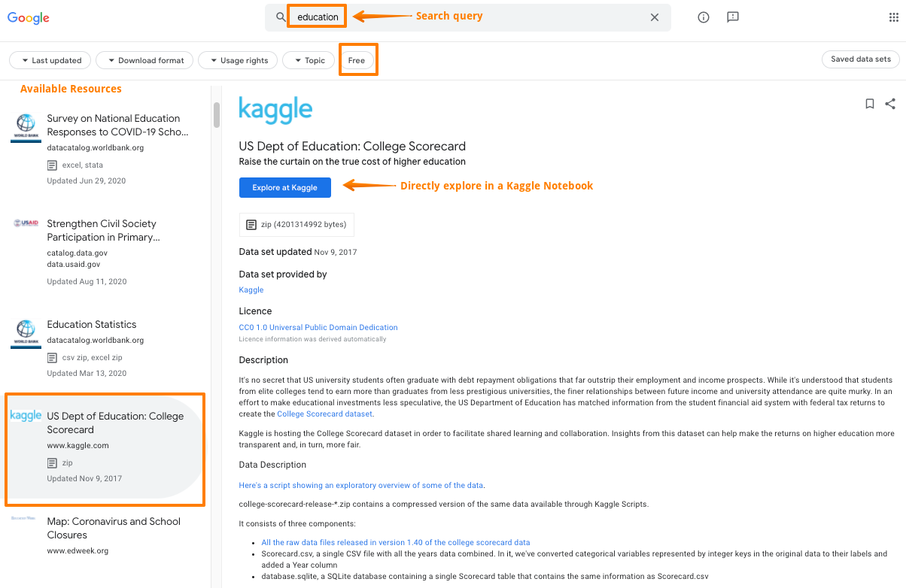Open the Topic filter dropdown

coord(309,60)
